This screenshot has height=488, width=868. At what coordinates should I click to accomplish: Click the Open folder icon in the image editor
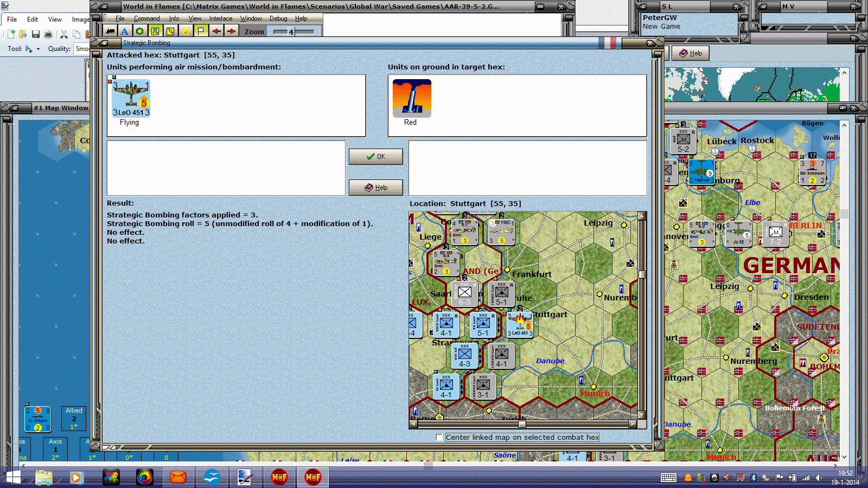coord(23,34)
